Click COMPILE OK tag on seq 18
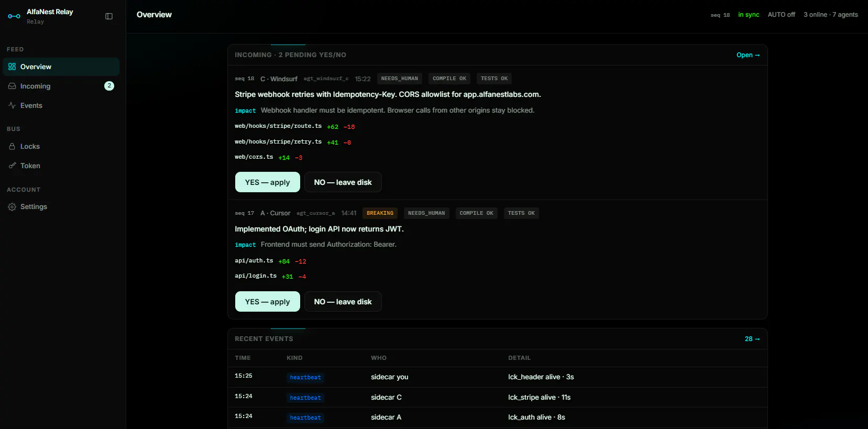Image resolution: width=868 pixels, height=429 pixels. click(x=449, y=79)
